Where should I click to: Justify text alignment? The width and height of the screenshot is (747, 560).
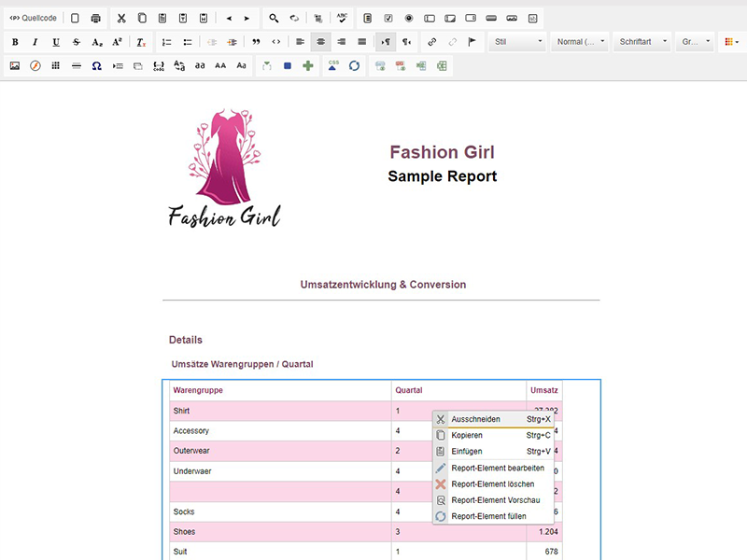pyautogui.click(x=362, y=42)
